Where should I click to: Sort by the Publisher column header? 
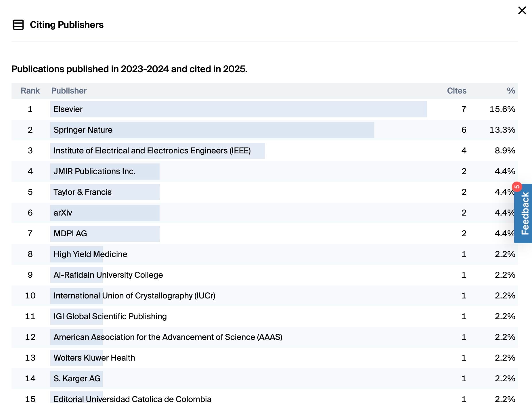[x=69, y=91]
